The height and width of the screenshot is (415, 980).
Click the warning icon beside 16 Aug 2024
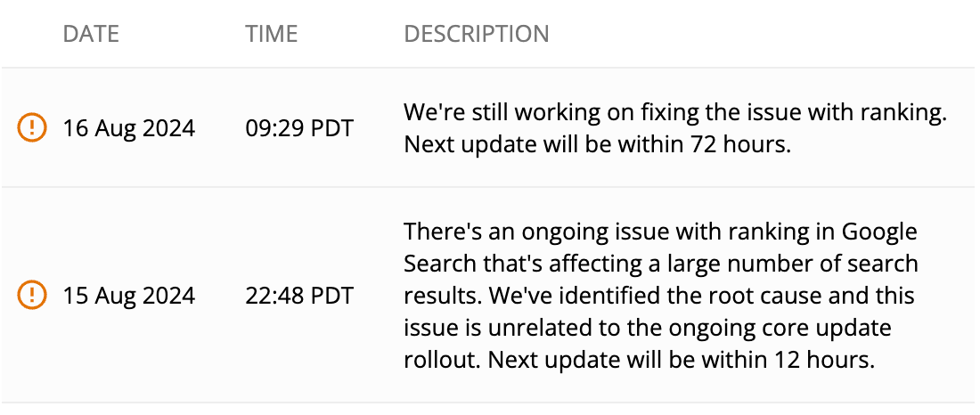31,128
